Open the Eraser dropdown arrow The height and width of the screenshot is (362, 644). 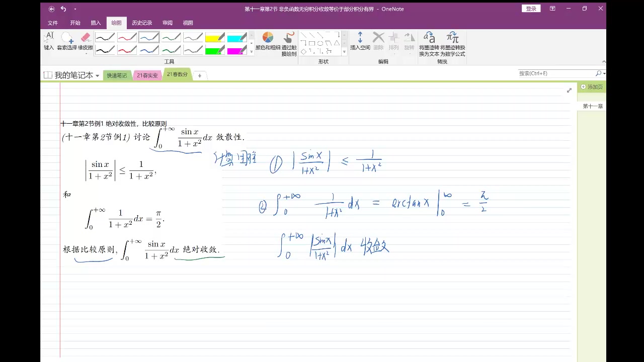tap(86, 53)
